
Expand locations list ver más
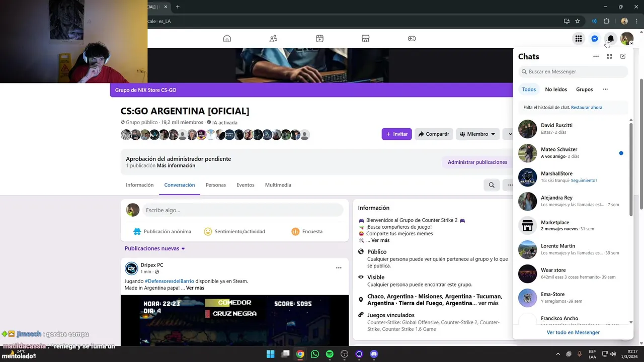(x=488, y=303)
